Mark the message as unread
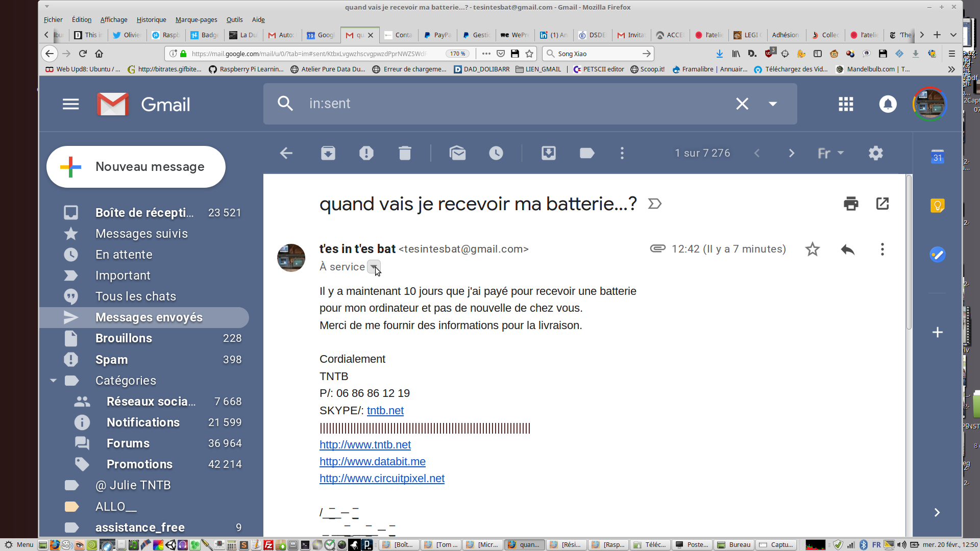 tap(457, 153)
